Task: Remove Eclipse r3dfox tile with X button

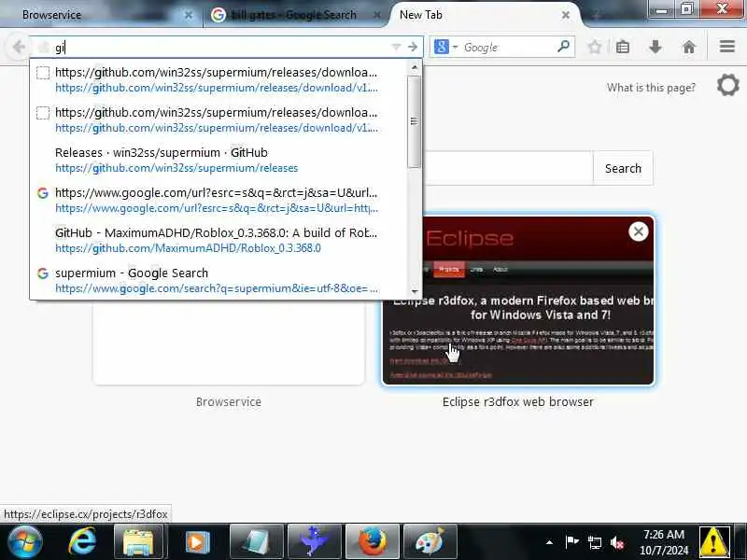Action: click(639, 231)
